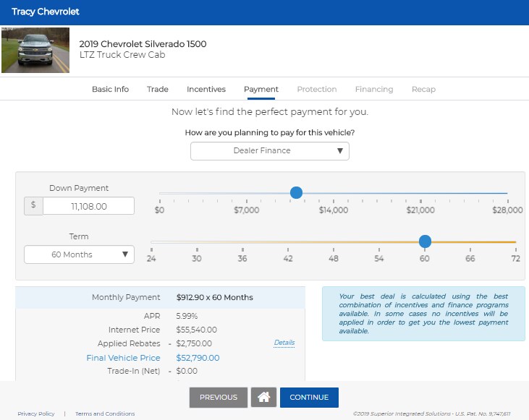Open the Trade tab
The width and height of the screenshot is (529, 420).
158,90
